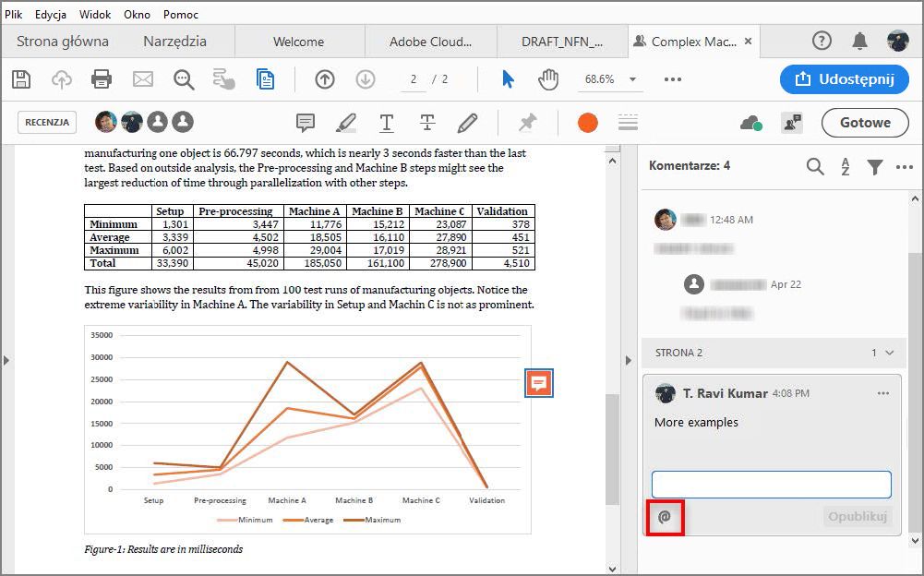
Task: Open the toolbar more options ellipsis
Action: coord(672,79)
